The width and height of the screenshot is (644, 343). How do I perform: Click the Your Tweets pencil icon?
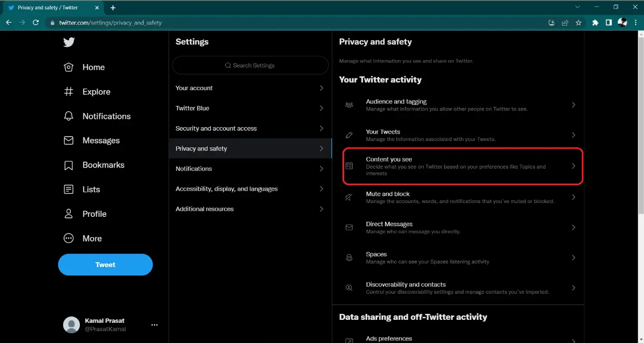pyautogui.click(x=349, y=135)
